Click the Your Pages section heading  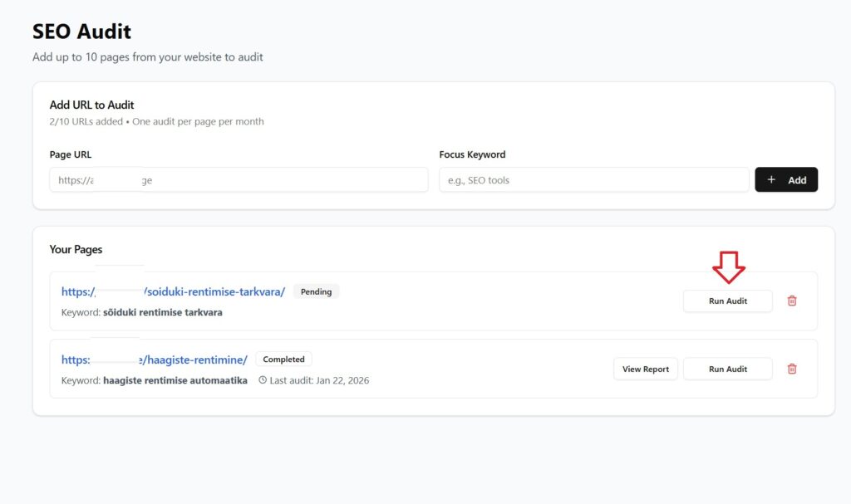coord(76,249)
